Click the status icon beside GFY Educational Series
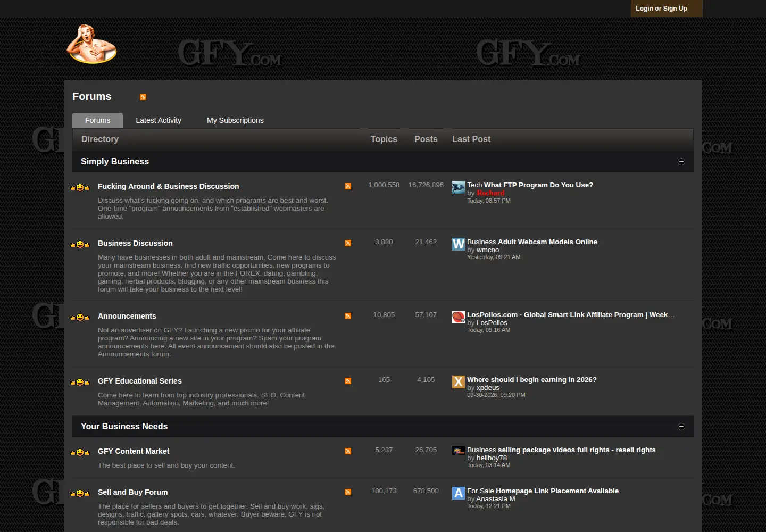 80,382
